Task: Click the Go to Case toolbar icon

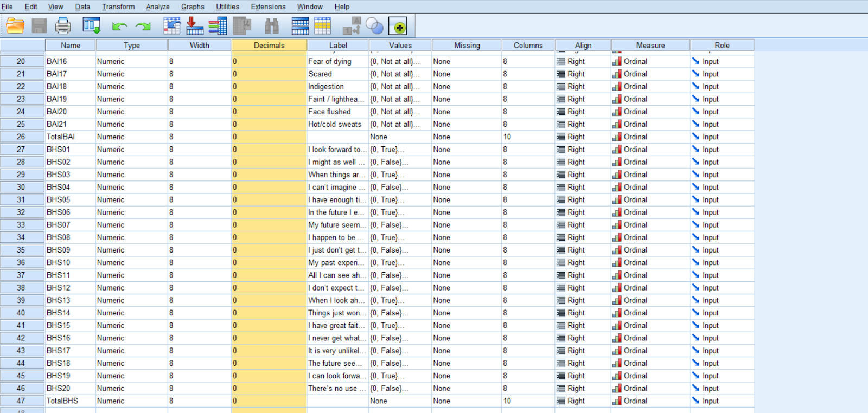Action: (172, 25)
